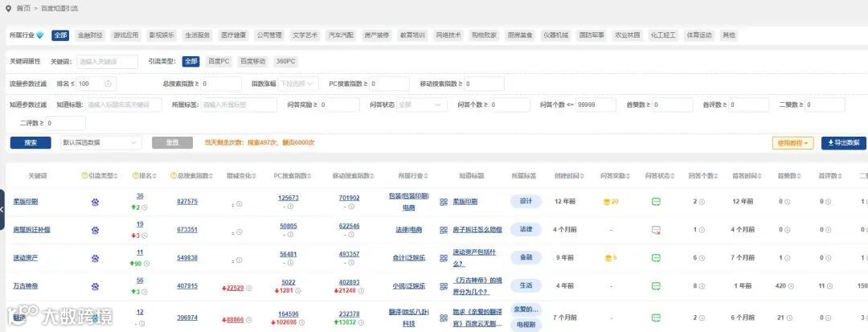Open the 使用教程 dropdown button
868x332 pixels.
click(792, 143)
